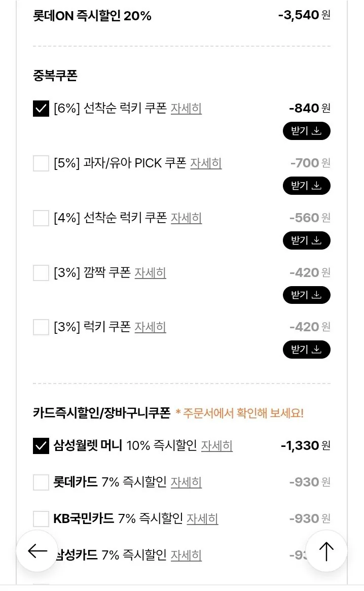Open 자세히 link for [6%] 선착순 럭키 쿠폰
Screen dimensions: 364x591
point(186,108)
